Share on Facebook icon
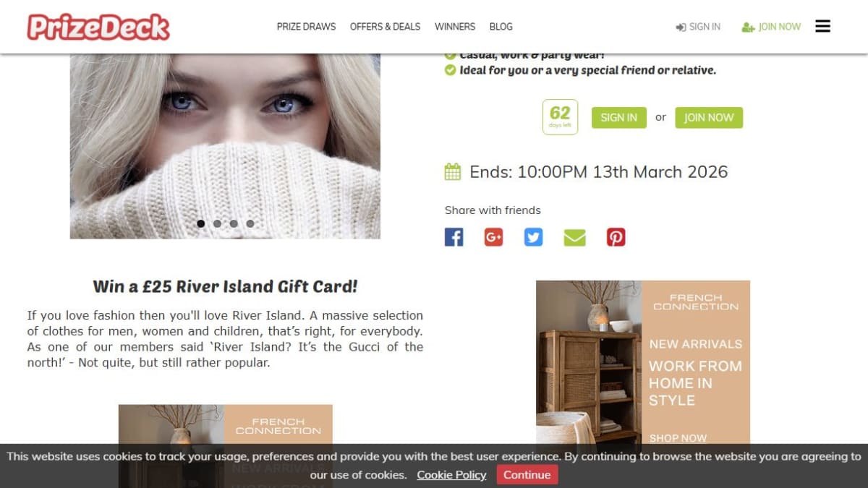868x488 pixels. (x=454, y=237)
